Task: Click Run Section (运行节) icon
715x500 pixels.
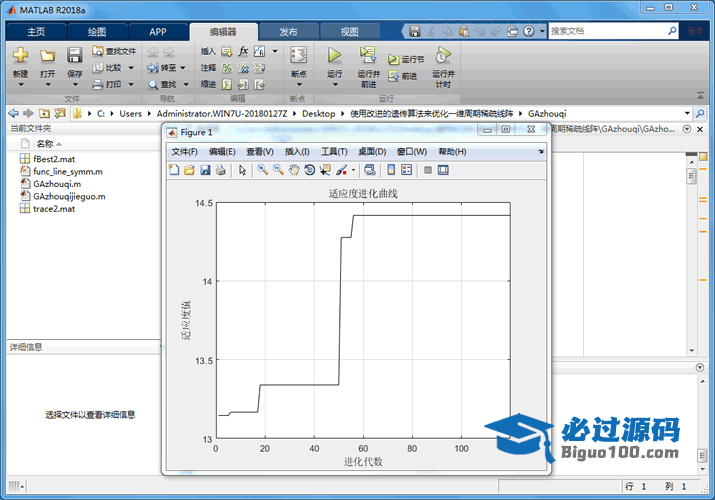Action: click(393, 59)
